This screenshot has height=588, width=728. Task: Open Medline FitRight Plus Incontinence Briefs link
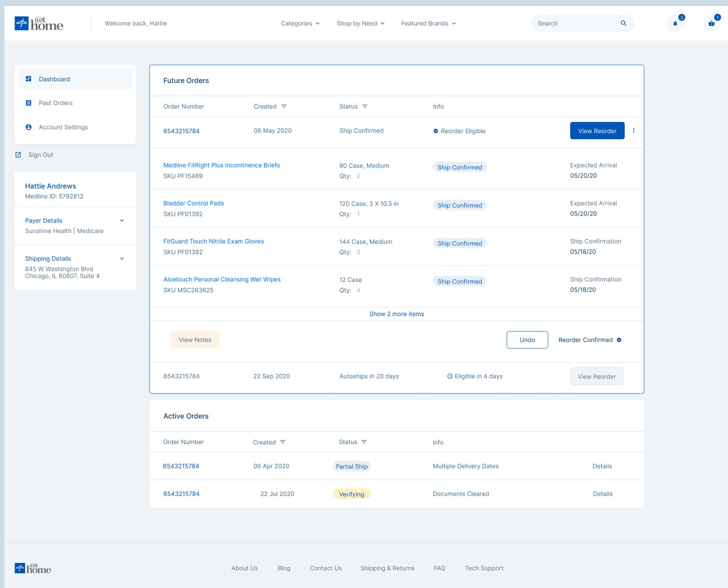[222, 165]
